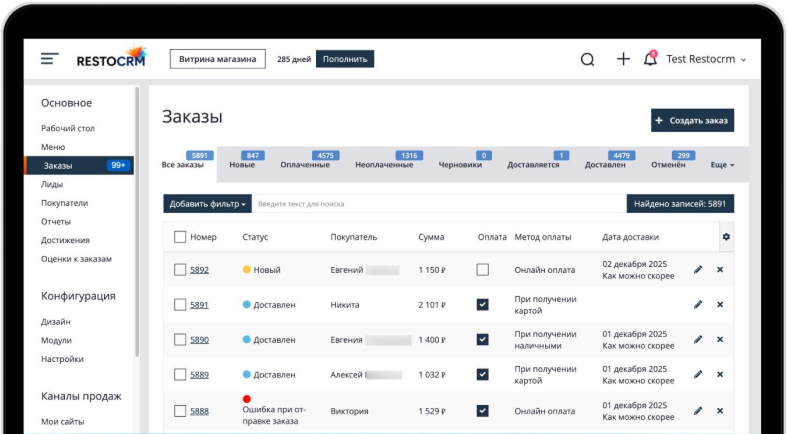This screenshot has height=434, width=787.
Task: Open order link 5891
Action: [199, 305]
